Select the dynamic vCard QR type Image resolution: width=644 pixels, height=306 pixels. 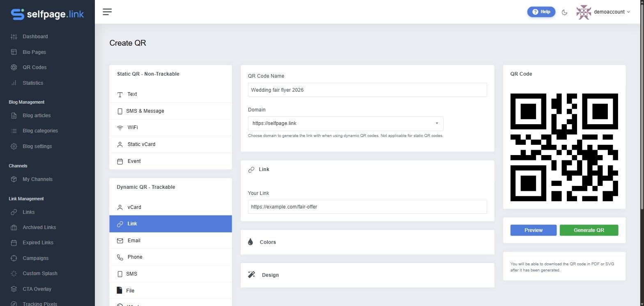click(170, 207)
